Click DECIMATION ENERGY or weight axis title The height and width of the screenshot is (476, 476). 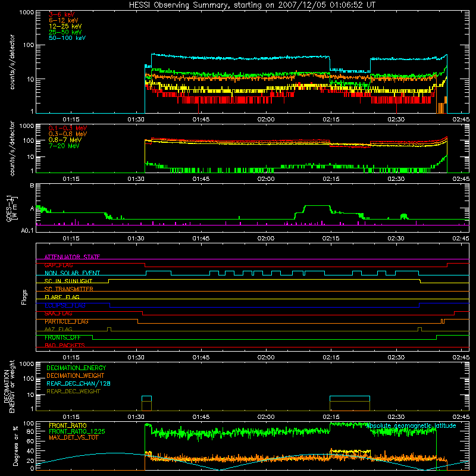(x=9, y=386)
